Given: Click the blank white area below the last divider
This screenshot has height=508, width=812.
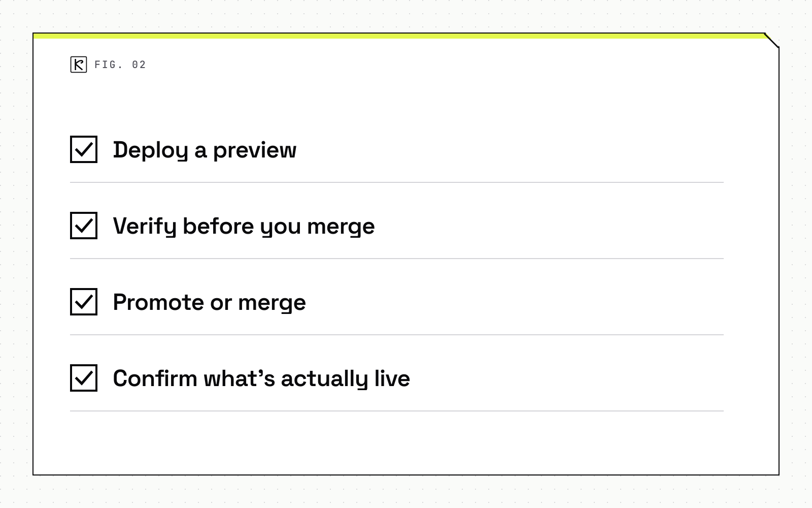Looking at the screenshot, I should 406,443.
